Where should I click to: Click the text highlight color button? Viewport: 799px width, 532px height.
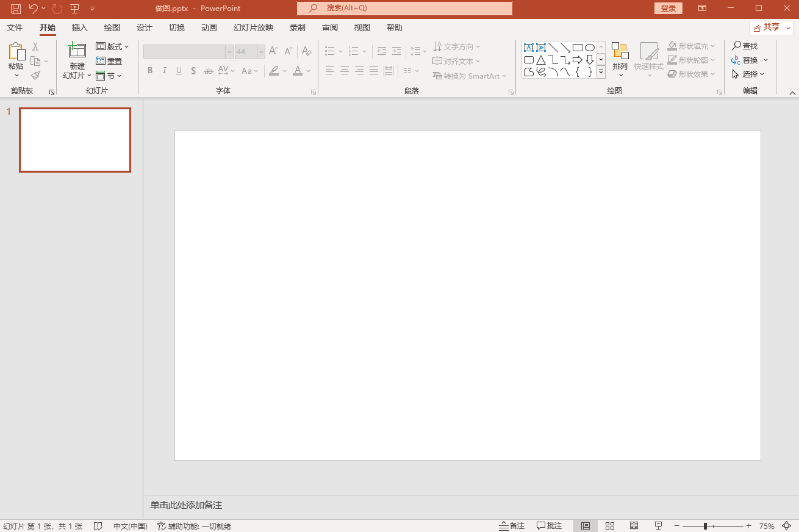274,71
